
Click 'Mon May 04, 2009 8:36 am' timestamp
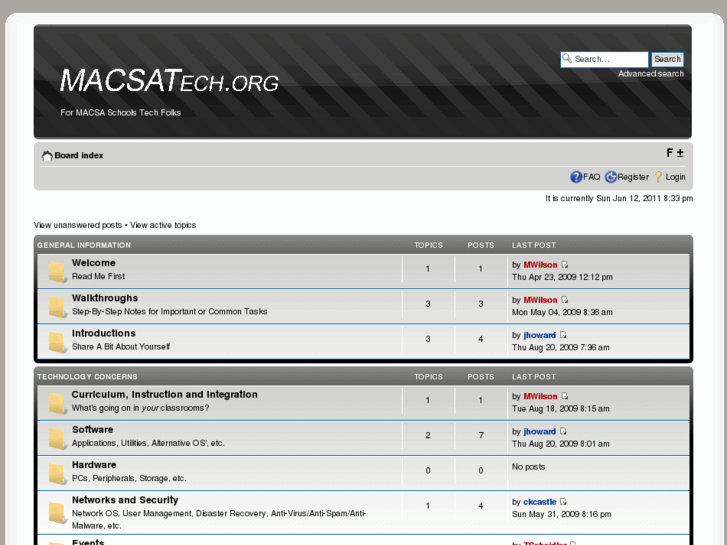coord(562,312)
